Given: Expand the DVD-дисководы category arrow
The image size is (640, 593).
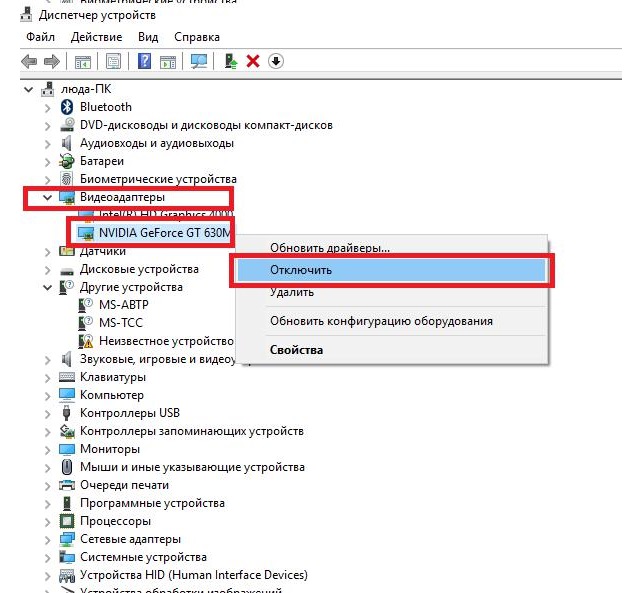Looking at the screenshot, I should [x=48, y=126].
